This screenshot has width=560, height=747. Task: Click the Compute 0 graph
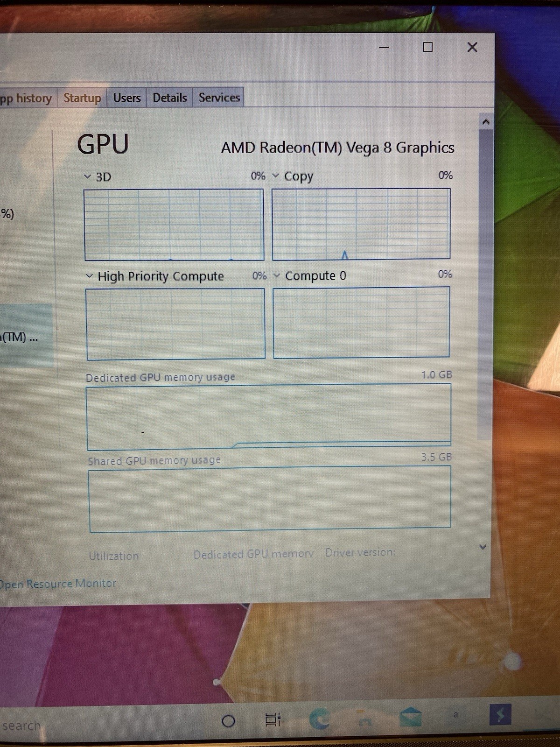(x=362, y=323)
